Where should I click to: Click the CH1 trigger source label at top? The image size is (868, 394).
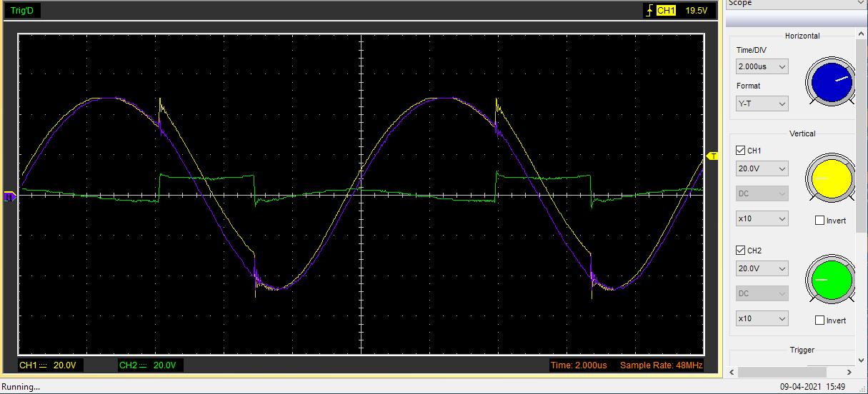coord(666,11)
